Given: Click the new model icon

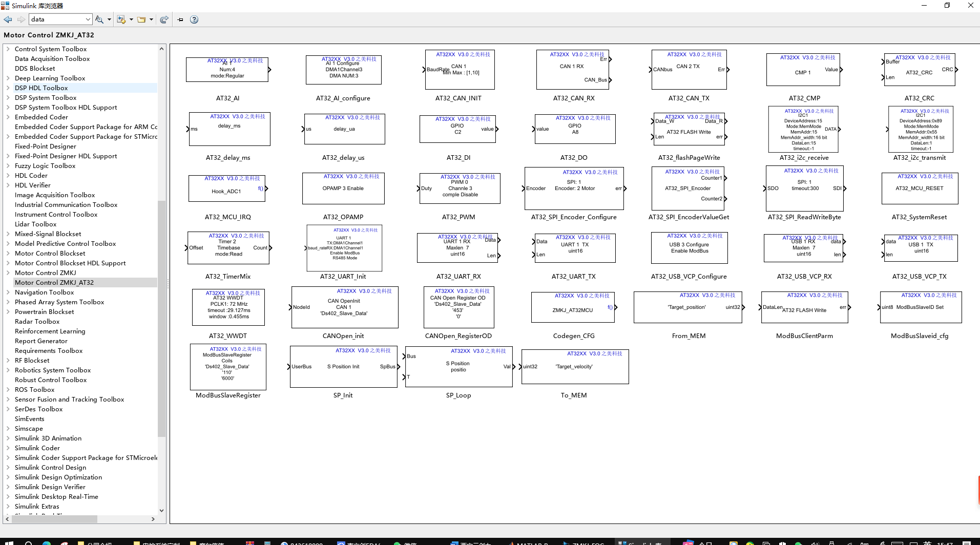Looking at the screenshot, I should (121, 19).
